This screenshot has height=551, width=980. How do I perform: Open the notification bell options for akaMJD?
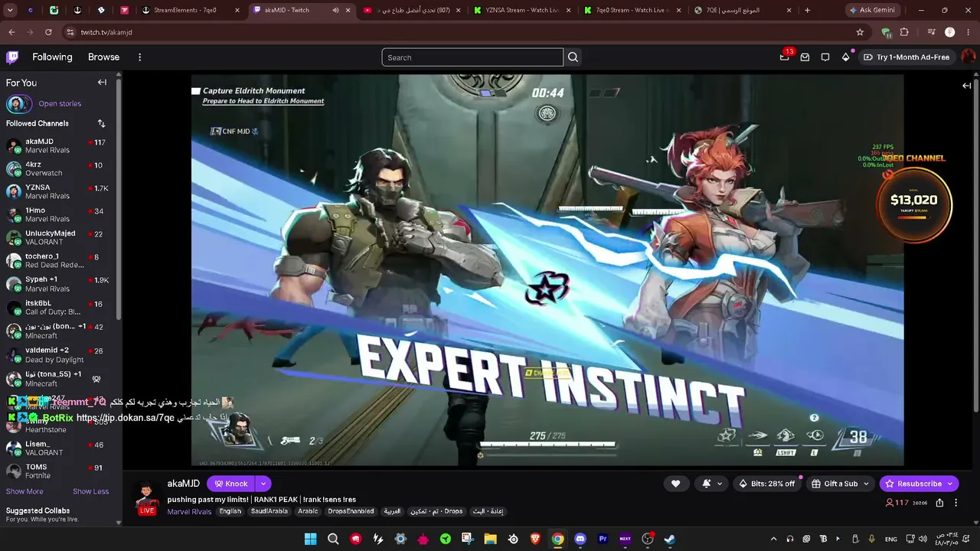click(711, 484)
